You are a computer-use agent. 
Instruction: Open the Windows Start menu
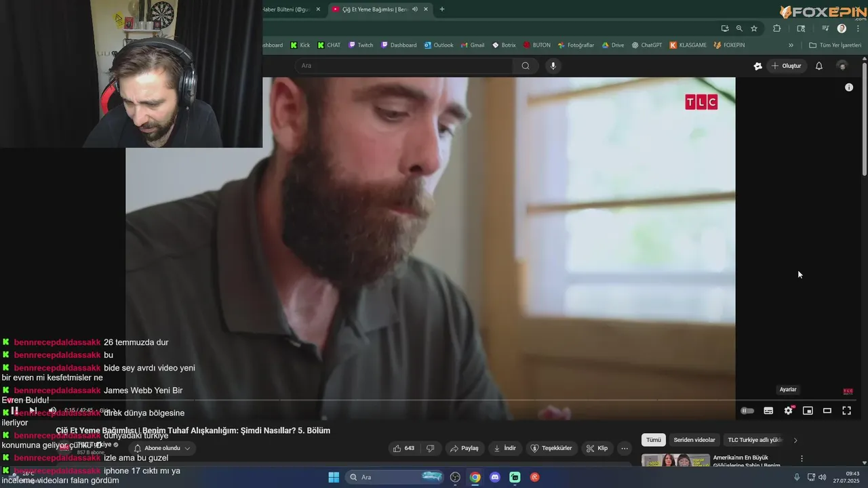coord(334,477)
